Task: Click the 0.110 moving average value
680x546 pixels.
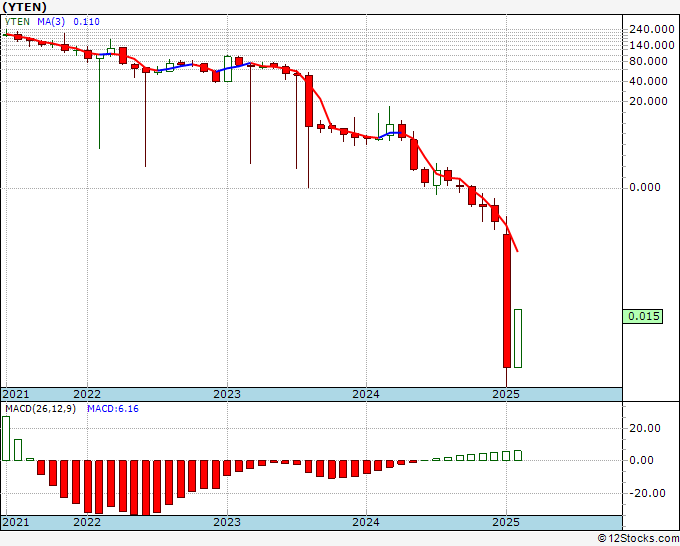Action: pyautogui.click(x=86, y=22)
